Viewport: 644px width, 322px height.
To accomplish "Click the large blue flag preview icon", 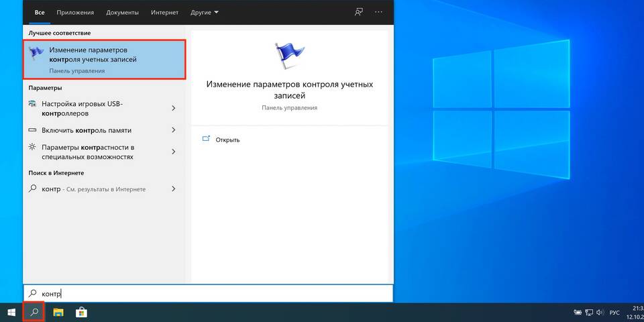I will 289,57.
